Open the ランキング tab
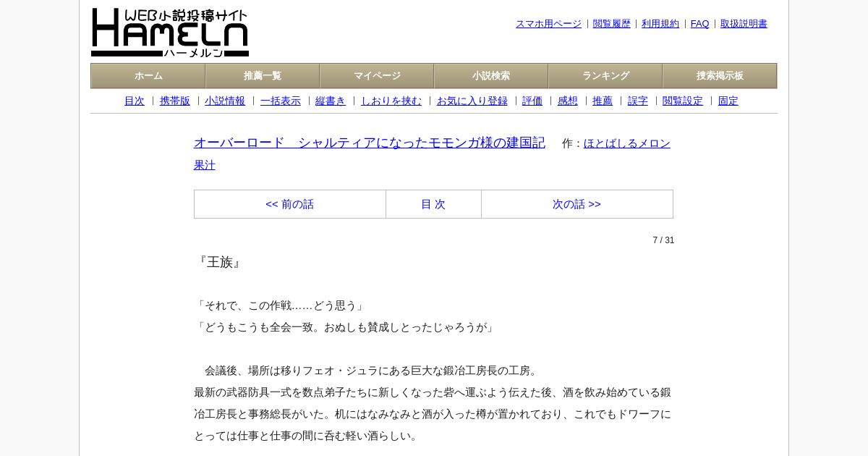Screen dimensions: 868x456 point(605,76)
